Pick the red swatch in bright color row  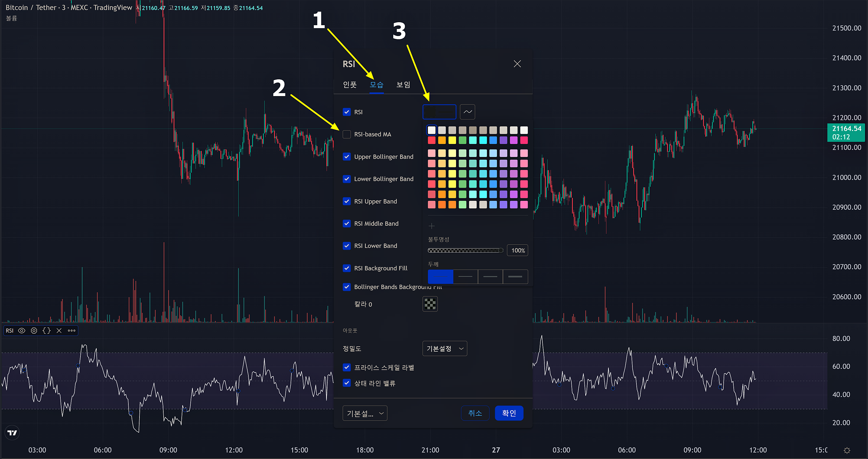[x=432, y=140]
